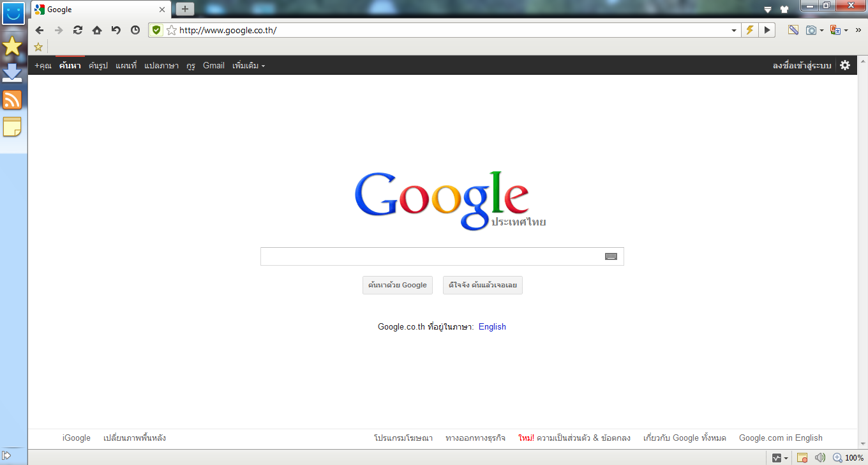This screenshot has width=868, height=465.
Task: Mute page sound with speaker icon
Action: [x=820, y=457]
